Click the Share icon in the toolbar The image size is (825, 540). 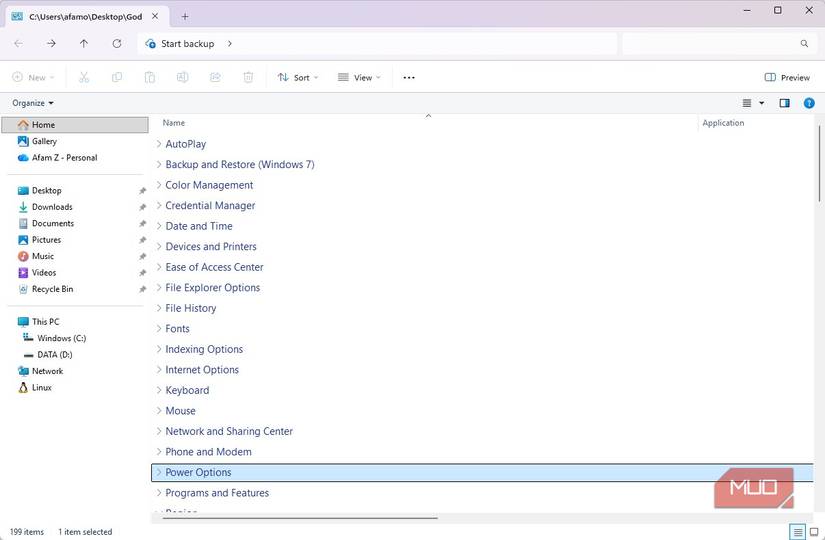coord(215,77)
